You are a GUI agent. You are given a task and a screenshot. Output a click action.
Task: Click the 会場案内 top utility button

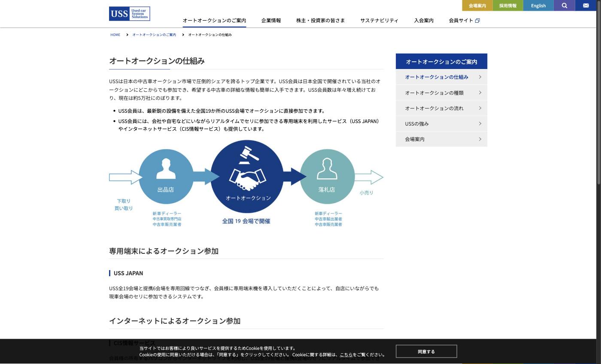pyautogui.click(x=477, y=6)
